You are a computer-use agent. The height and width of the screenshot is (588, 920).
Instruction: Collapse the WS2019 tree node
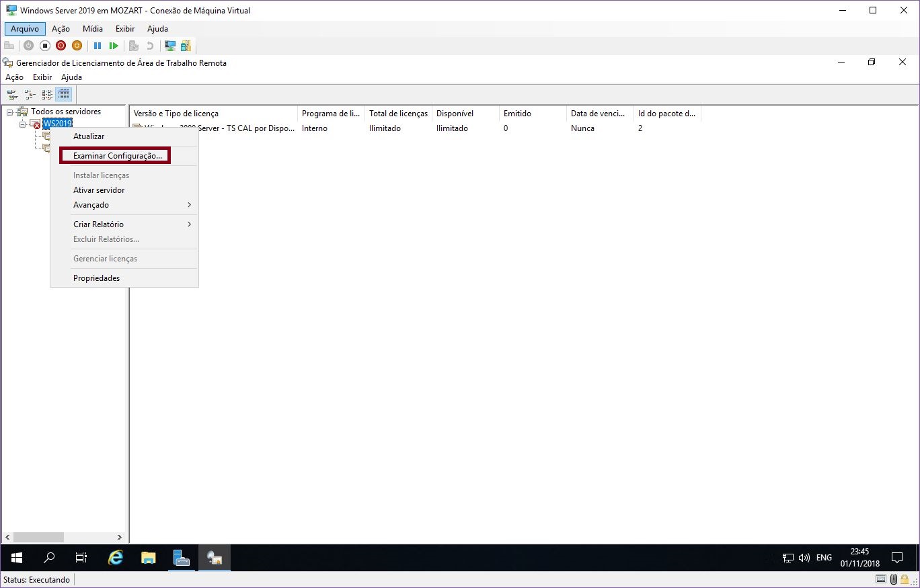point(22,124)
